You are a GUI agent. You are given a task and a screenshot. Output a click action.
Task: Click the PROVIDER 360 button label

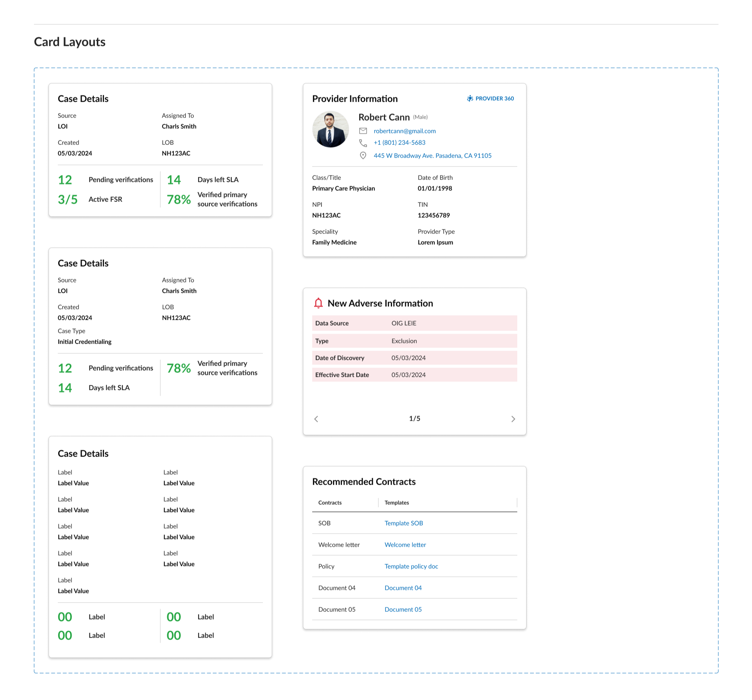click(495, 99)
